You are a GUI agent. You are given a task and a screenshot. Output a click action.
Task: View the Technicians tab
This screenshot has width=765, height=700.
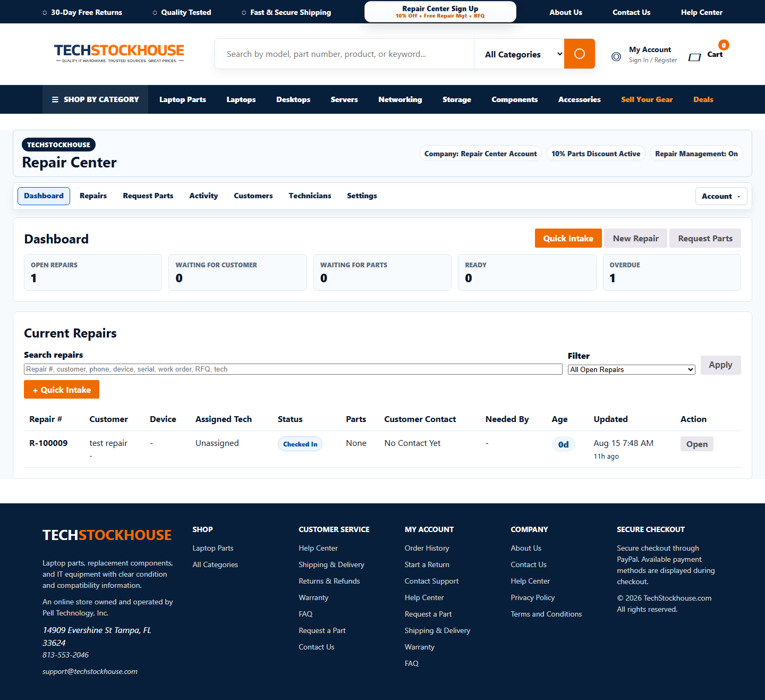pyautogui.click(x=310, y=196)
